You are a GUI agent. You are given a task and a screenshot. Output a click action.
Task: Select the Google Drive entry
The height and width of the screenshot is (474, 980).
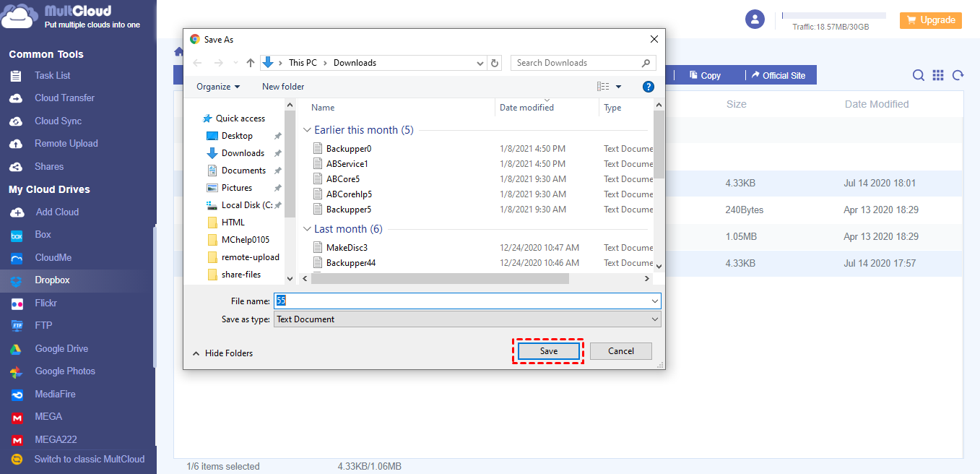click(x=61, y=348)
